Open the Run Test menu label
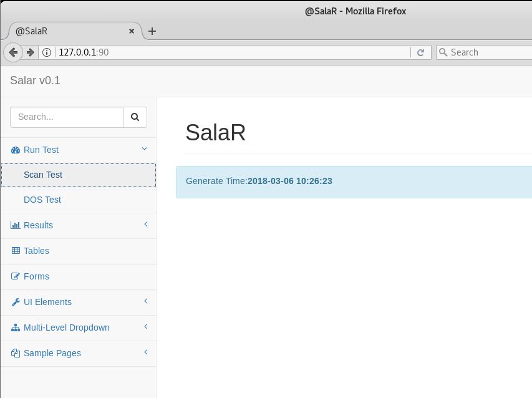The image size is (532, 398). (x=41, y=150)
